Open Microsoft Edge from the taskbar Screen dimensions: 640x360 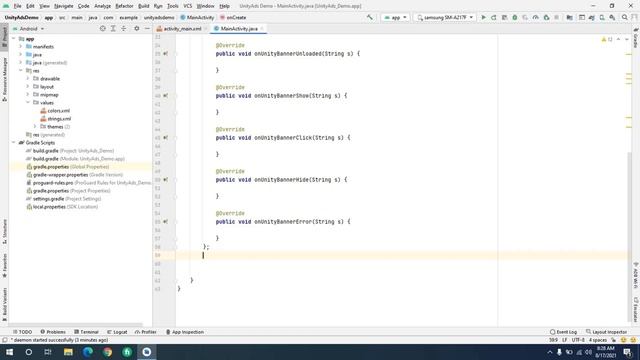pyautogui.click(x=88, y=352)
